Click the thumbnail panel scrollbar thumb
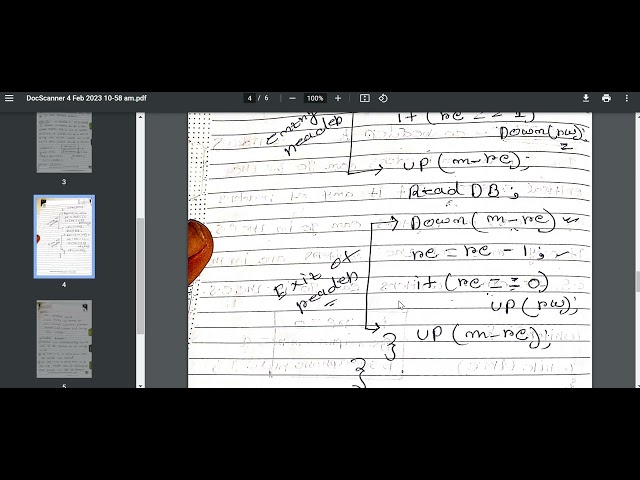 (140, 276)
